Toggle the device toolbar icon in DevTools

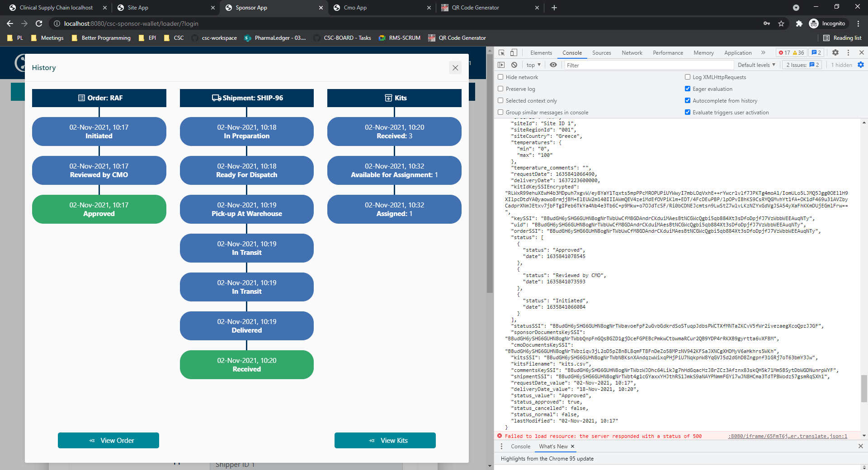[514, 52]
